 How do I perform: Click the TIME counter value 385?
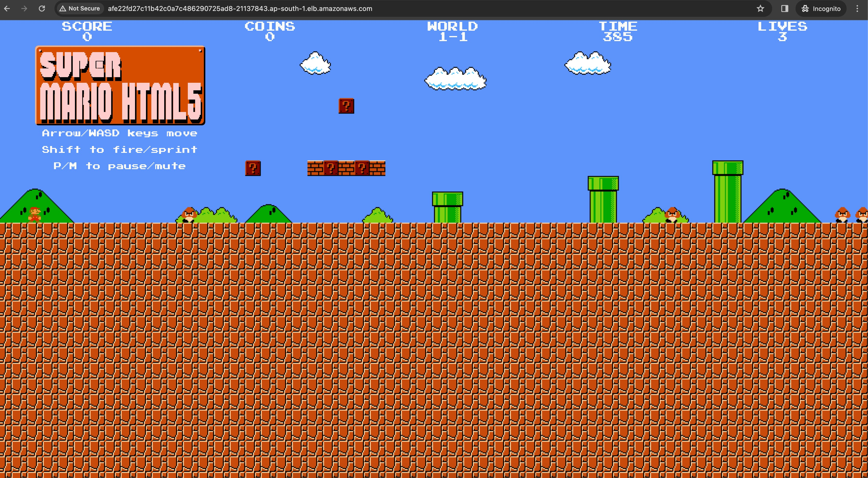[x=618, y=37]
